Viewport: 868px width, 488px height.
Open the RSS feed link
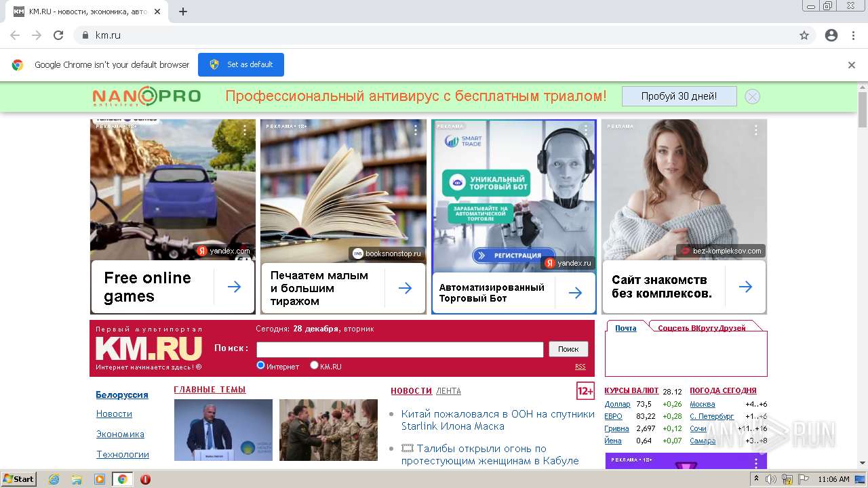tap(580, 367)
